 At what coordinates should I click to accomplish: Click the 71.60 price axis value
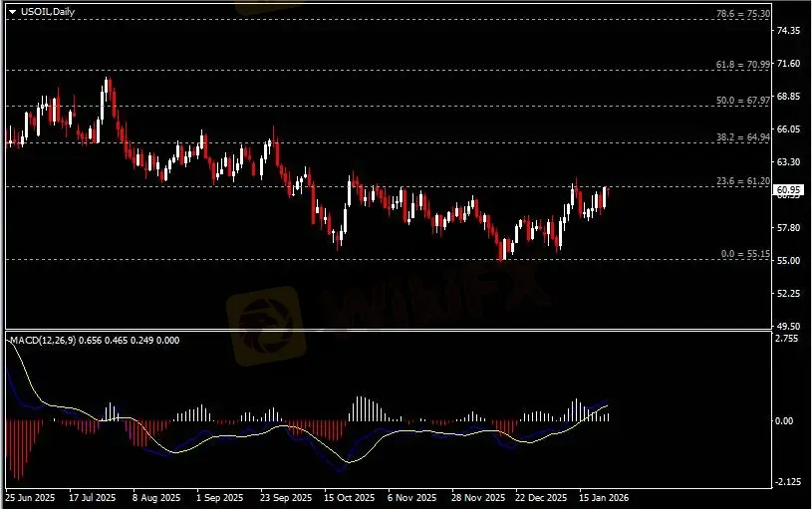(788, 64)
